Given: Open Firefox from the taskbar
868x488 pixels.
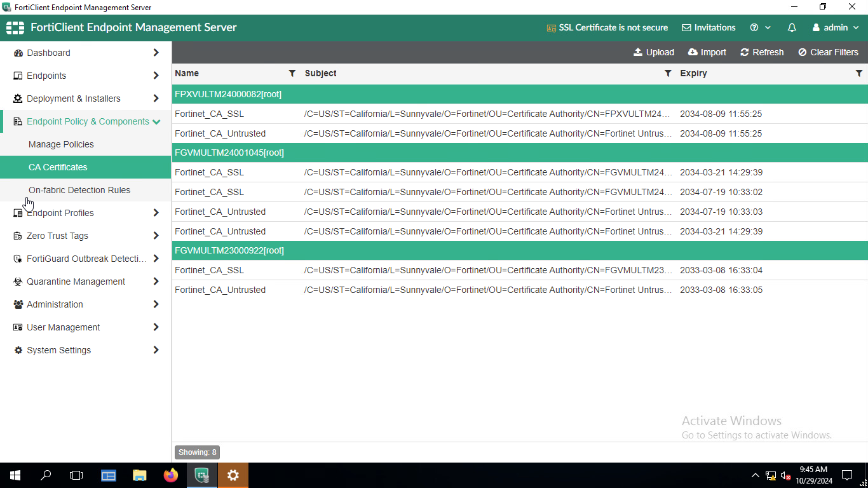Looking at the screenshot, I should coord(170,475).
